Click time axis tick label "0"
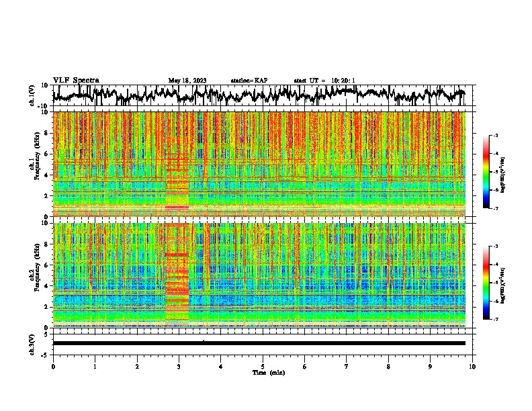The width and height of the screenshot is (532, 411). click(53, 367)
